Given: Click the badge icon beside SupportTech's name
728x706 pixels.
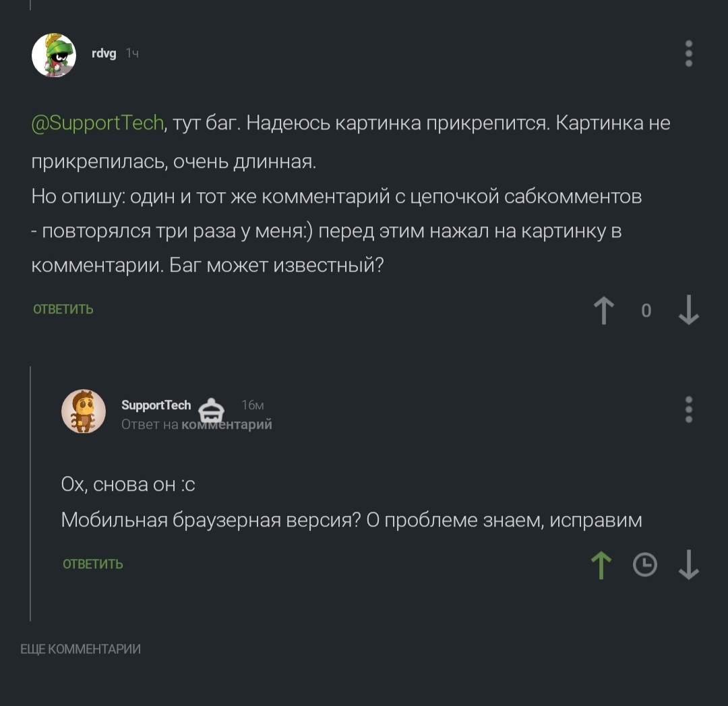Looking at the screenshot, I should pyautogui.click(x=212, y=411).
